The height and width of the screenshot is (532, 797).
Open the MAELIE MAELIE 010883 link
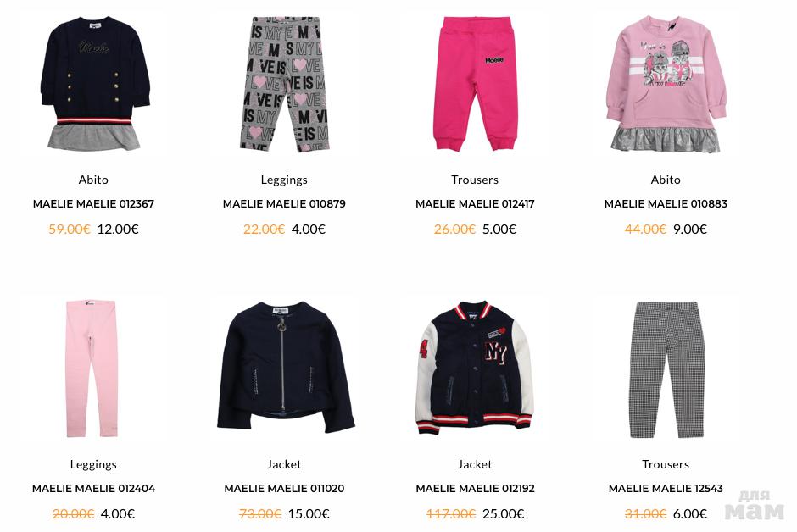click(x=666, y=203)
